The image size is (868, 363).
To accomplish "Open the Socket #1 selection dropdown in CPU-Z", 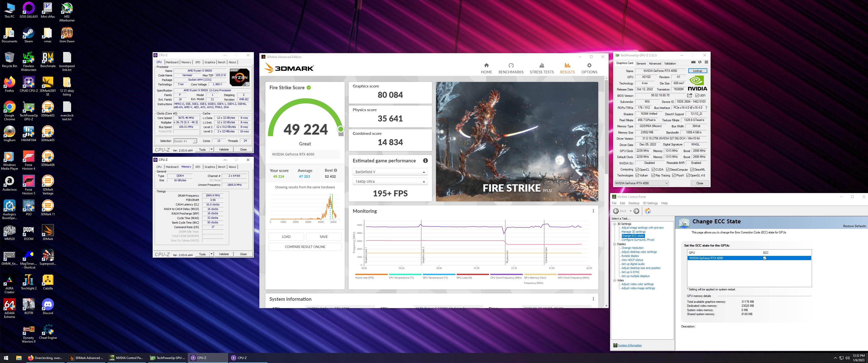I will (x=185, y=141).
